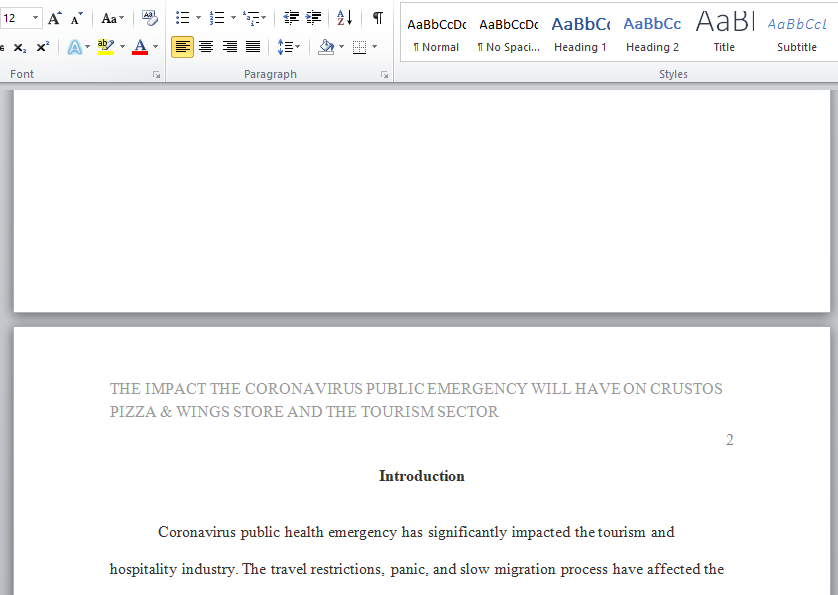Viewport: 838px width, 595px height.
Task: Click the line beginning 'hospitality industry. The travel'
Action: pos(417,569)
